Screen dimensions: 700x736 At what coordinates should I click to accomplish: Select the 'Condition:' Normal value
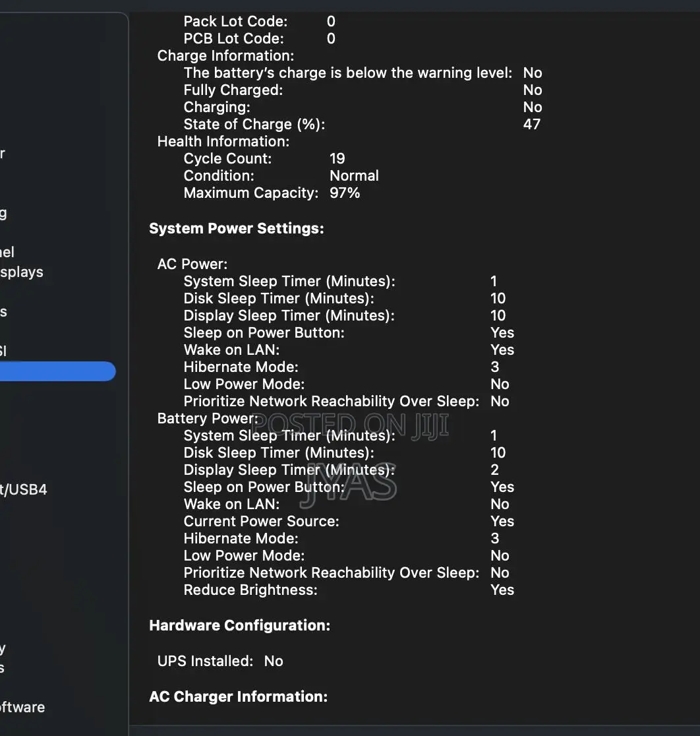[x=354, y=175]
